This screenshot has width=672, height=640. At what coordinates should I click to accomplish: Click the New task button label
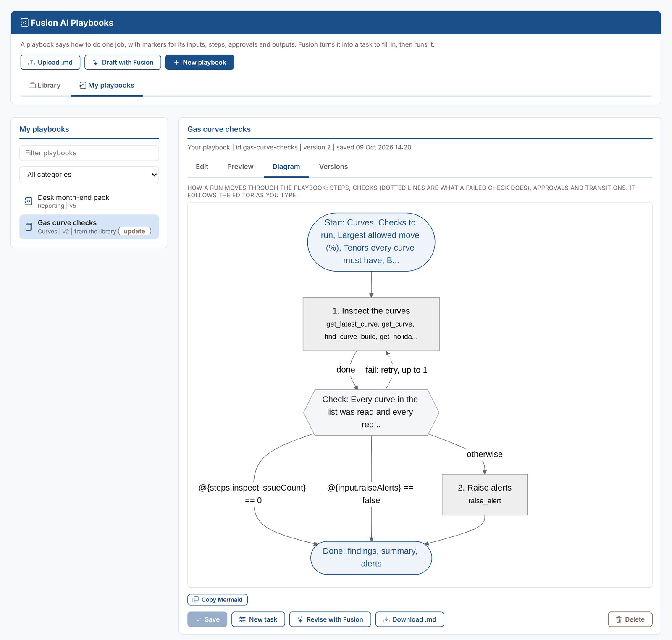pyautogui.click(x=263, y=619)
